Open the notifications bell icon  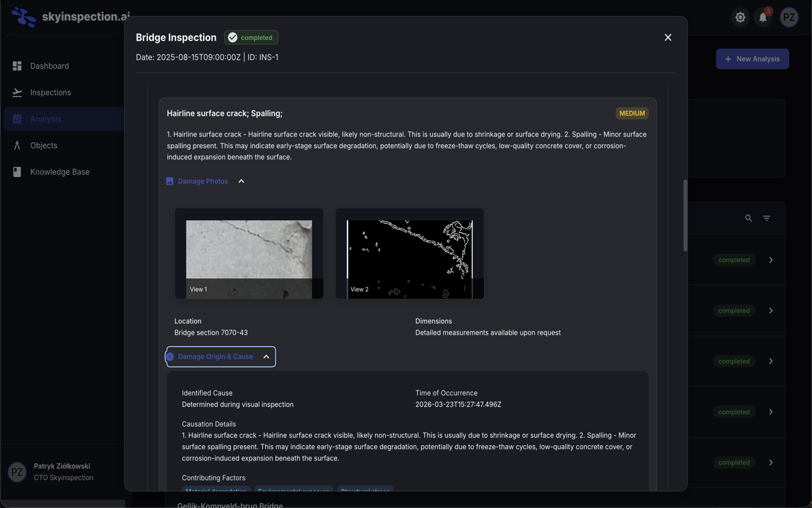[763, 17]
